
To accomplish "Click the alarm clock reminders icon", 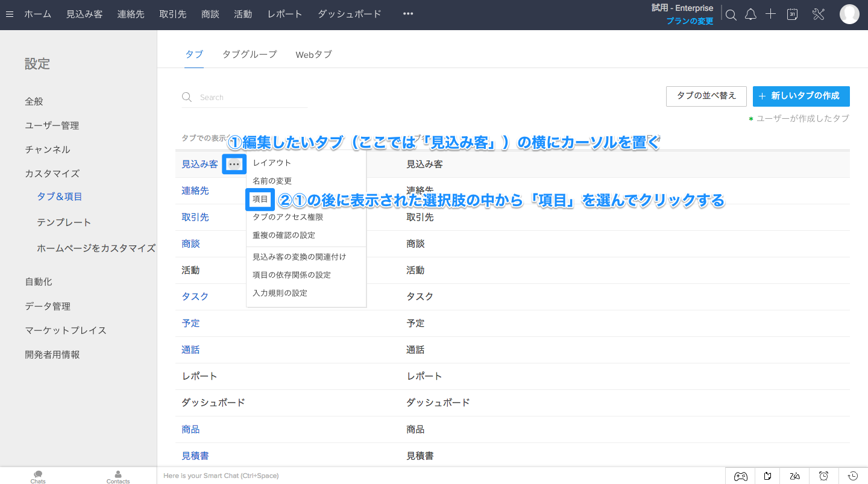I will (x=824, y=476).
